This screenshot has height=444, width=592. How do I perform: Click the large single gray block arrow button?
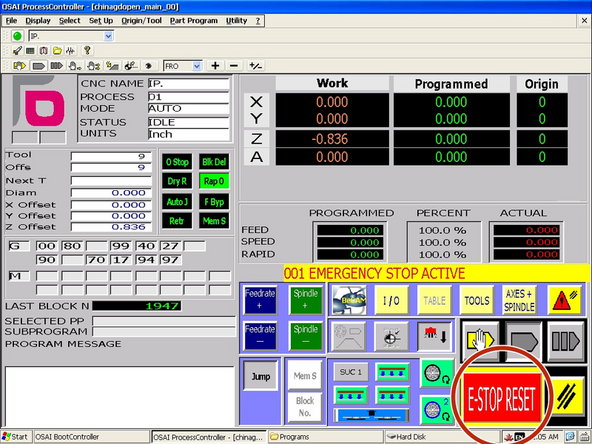[523, 341]
